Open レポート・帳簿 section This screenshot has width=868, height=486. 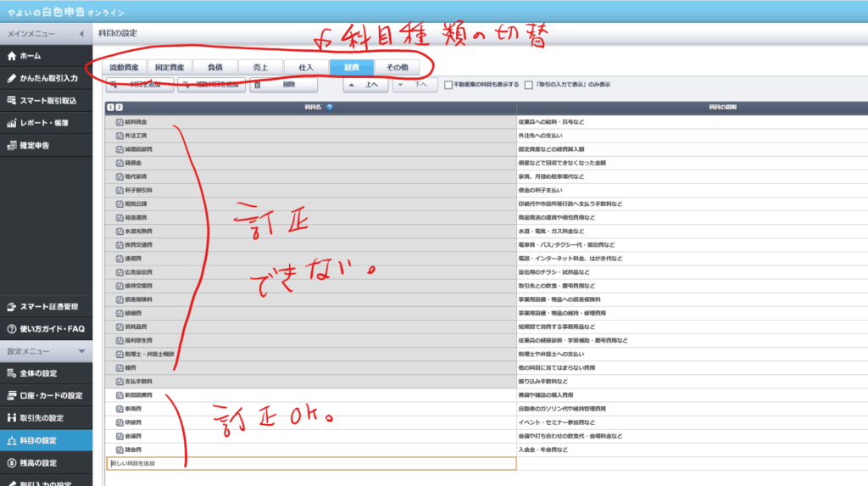click(x=42, y=123)
